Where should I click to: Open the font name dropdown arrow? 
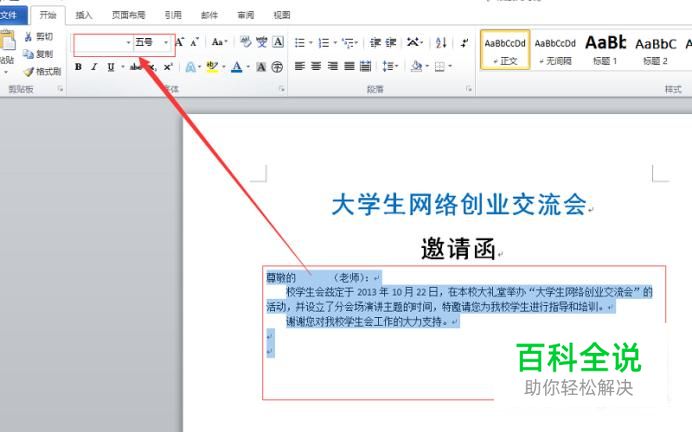[128, 43]
